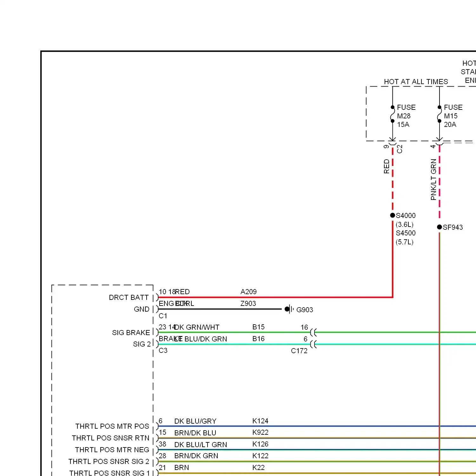Screen dimensions: 476x476
Task: Select the BRN/DK GRN wire color label
Action: point(196,456)
